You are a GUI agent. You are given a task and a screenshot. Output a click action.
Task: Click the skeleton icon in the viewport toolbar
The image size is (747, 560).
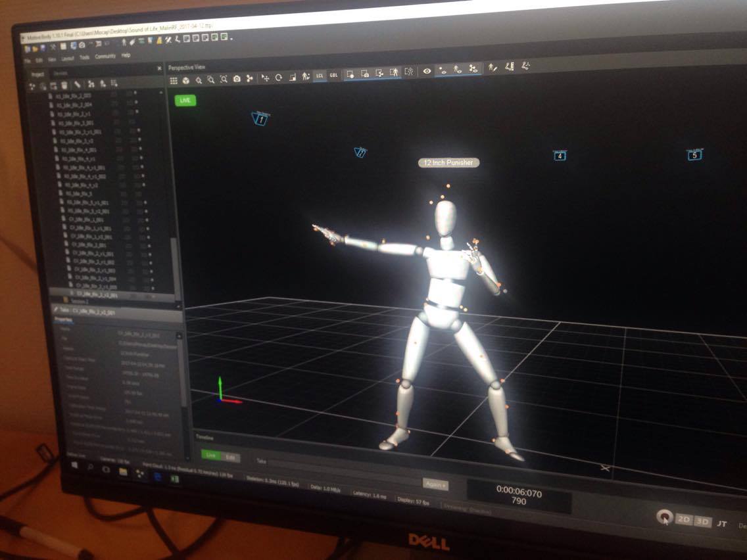point(305,76)
